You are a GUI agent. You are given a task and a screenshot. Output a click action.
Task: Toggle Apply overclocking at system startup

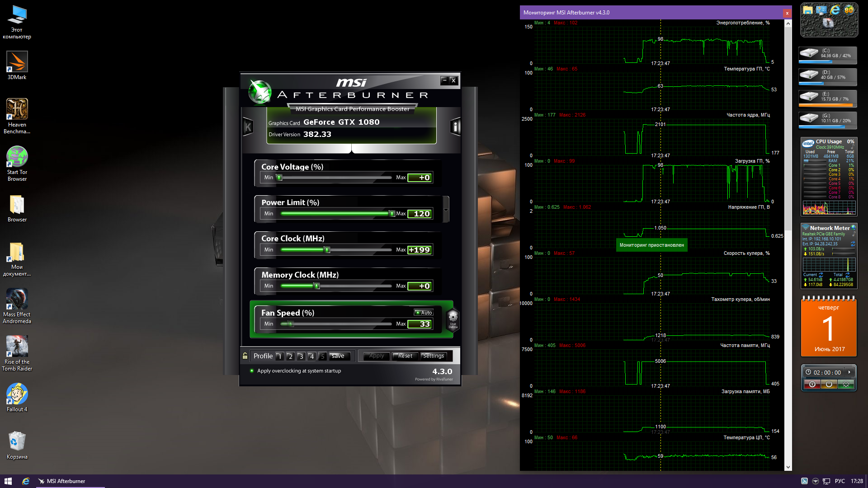pos(252,371)
